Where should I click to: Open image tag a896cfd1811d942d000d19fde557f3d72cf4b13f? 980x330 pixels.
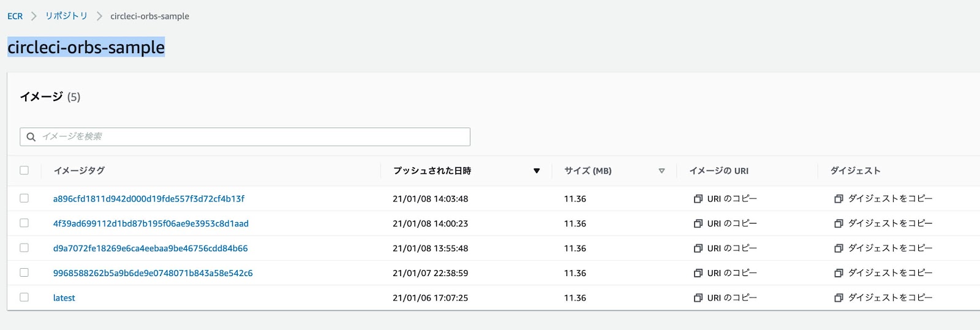(149, 199)
